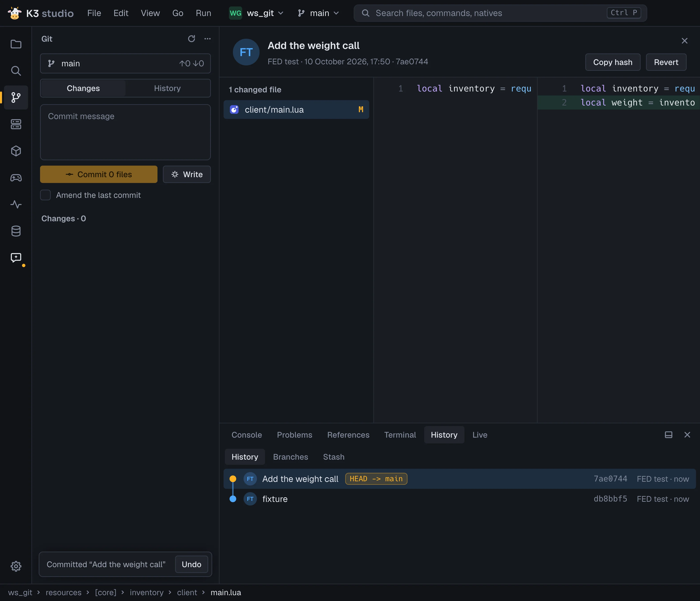Click the HEAD -> main badge
The image size is (700, 601).
[x=376, y=479]
